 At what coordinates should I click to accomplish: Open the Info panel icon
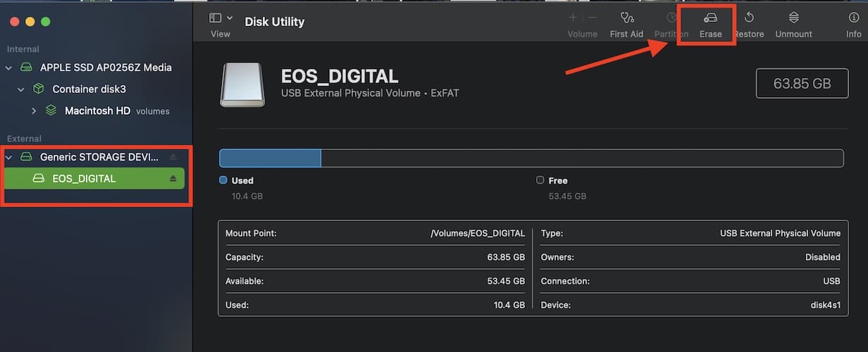[853, 18]
